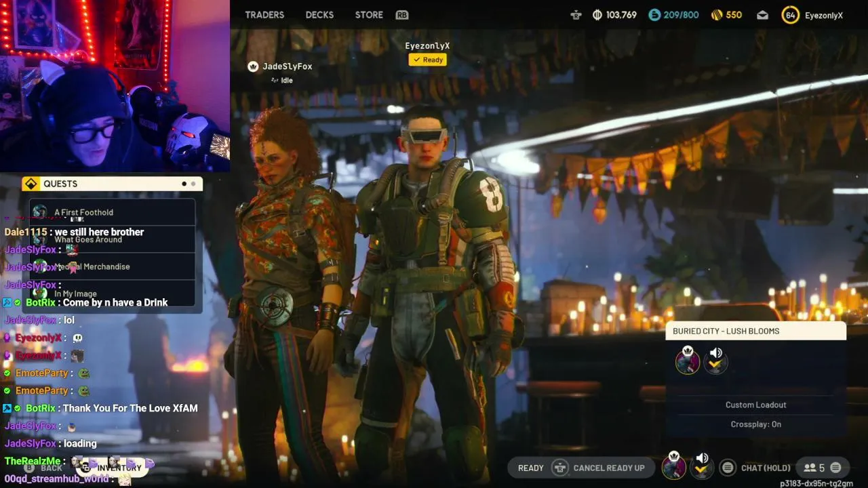This screenshot has height=488, width=868.
Task: Select the EyezonlyX name above the character
Action: click(x=427, y=45)
